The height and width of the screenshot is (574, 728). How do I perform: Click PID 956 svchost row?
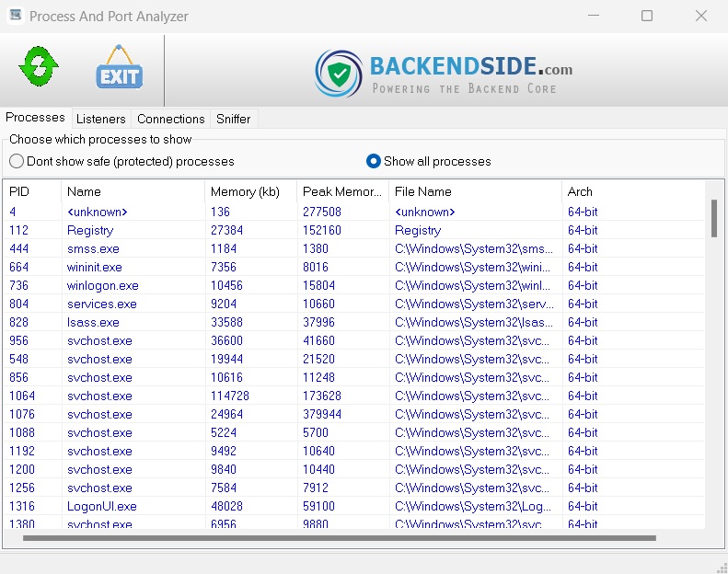pos(353,340)
